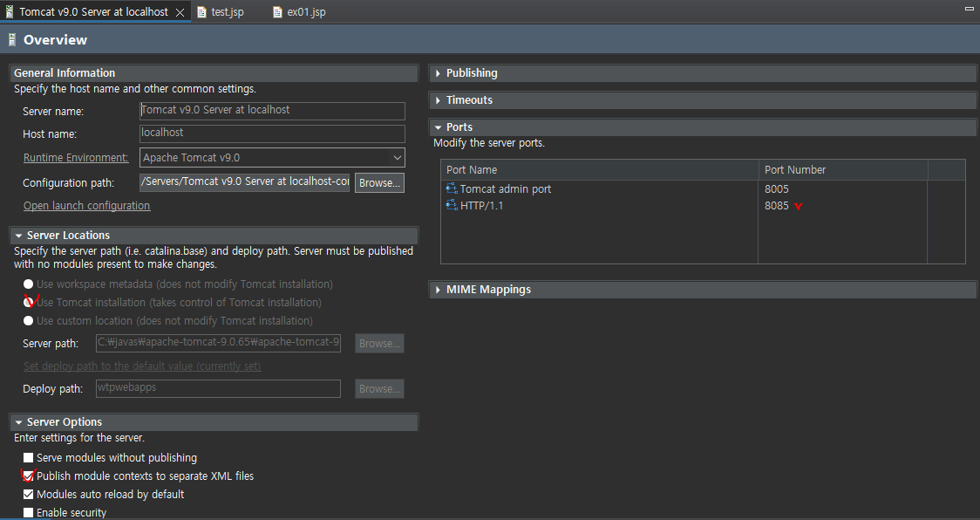The width and height of the screenshot is (980, 520).
Task: Select Use Tomcat installation option
Action: pos(28,302)
